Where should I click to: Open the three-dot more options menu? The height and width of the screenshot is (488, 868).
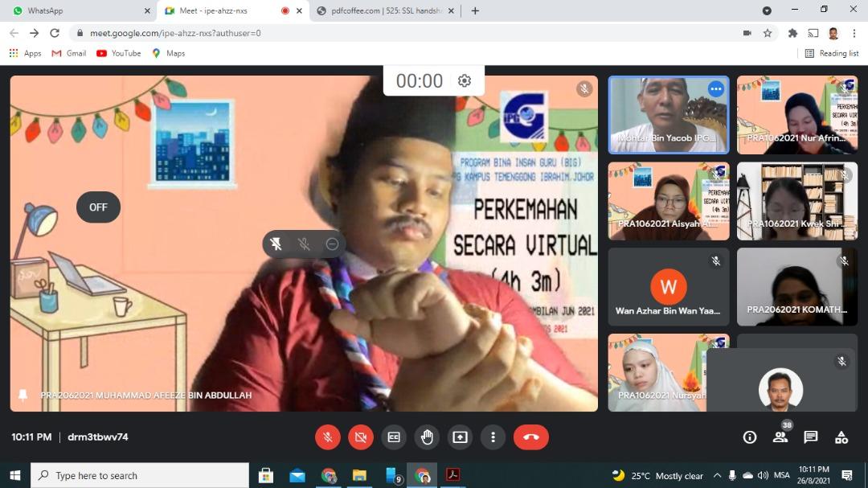pyautogui.click(x=493, y=437)
